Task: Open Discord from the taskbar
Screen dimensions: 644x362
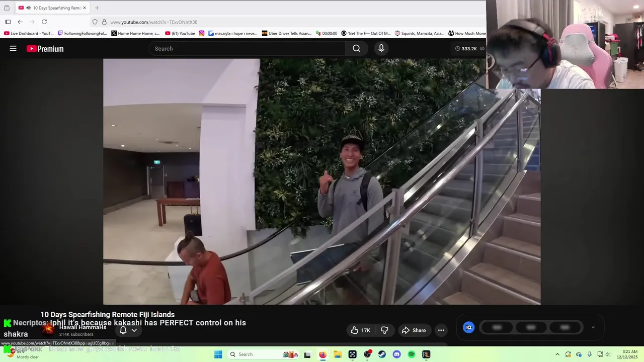Action: click(396, 354)
